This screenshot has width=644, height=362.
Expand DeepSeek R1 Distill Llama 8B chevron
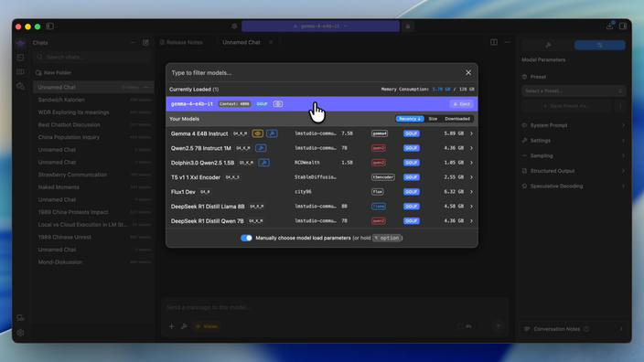point(471,207)
